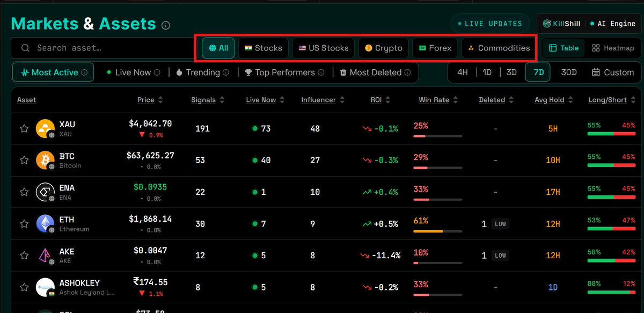Click the XAU win rate bar at 25%
Screen dimensions: 644x313
tap(437, 136)
